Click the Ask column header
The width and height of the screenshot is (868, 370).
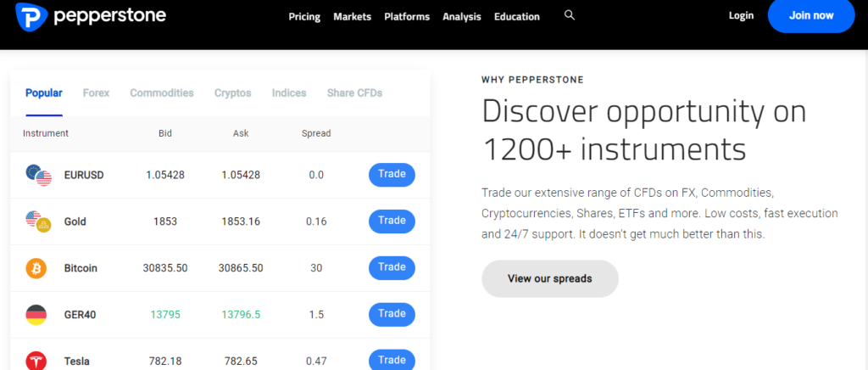pyautogui.click(x=241, y=133)
